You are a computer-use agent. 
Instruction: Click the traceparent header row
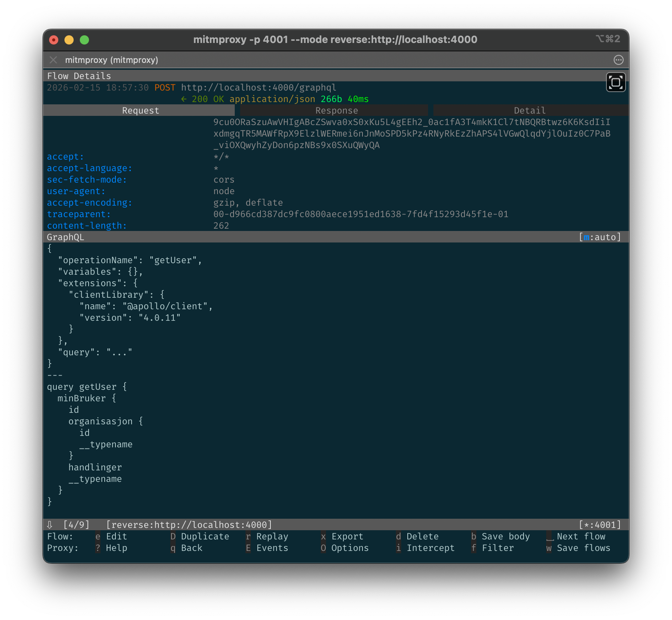point(79,214)
